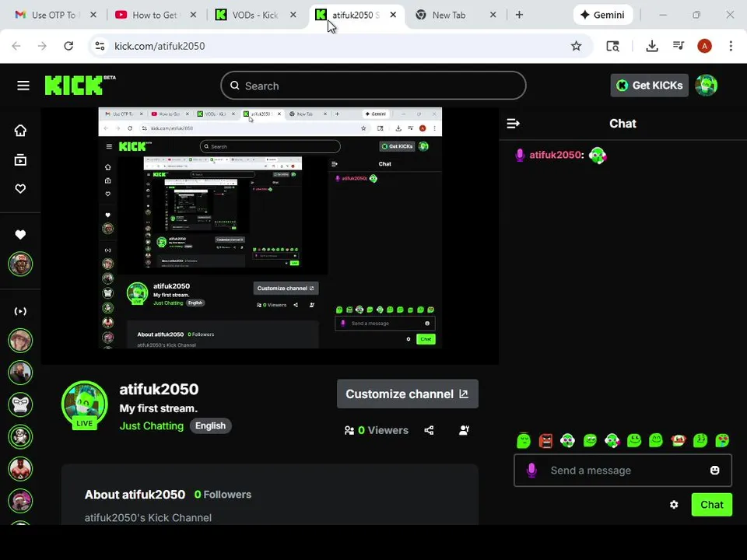Click the filled white heart sidebar icon
747x560 pixels.
point(20,235)
